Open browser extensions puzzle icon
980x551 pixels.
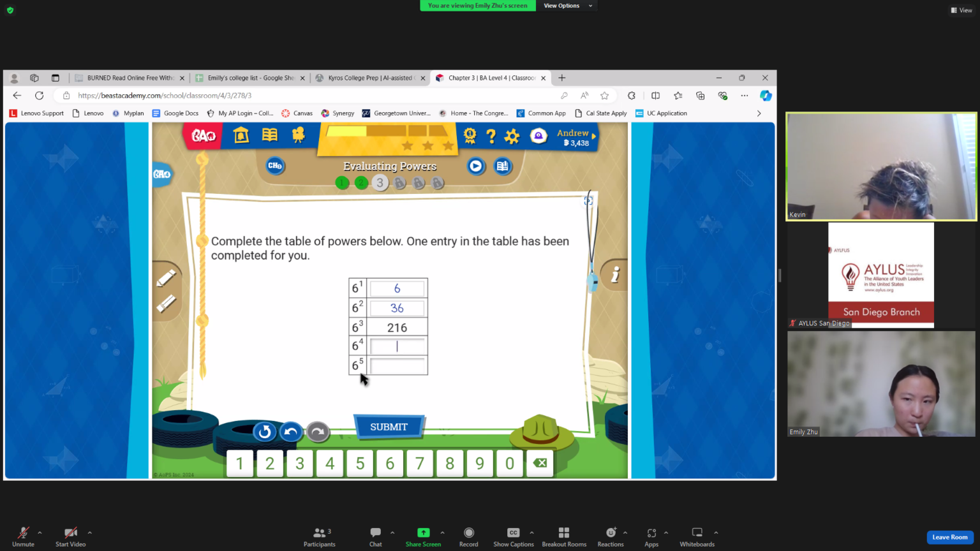(632, 96)
